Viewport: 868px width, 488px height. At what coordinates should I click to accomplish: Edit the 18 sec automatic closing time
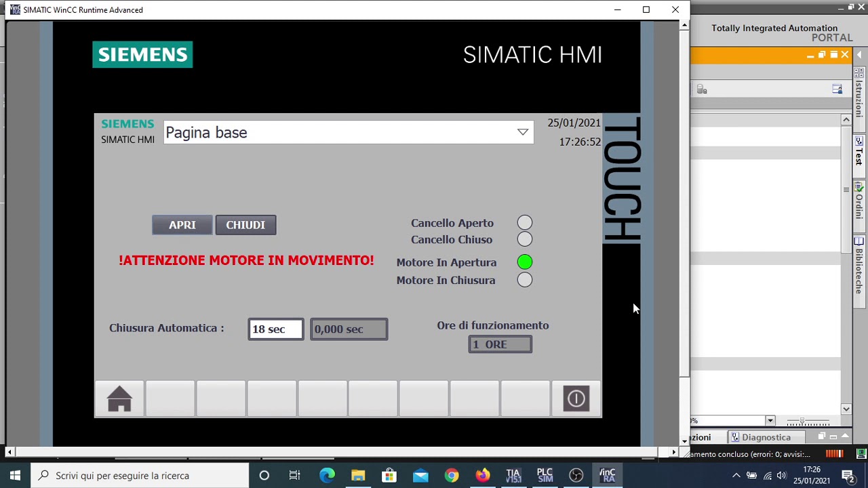pos(275,329)
